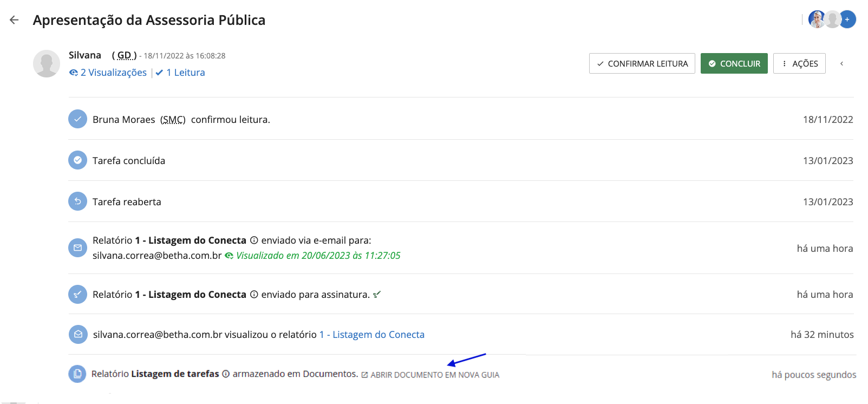Click the envelope icon for emailed report

click(77, 248)
